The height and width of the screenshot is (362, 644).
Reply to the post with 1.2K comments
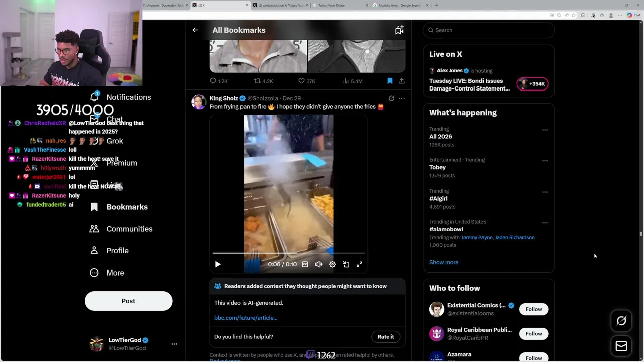click(x=219, y=81)
